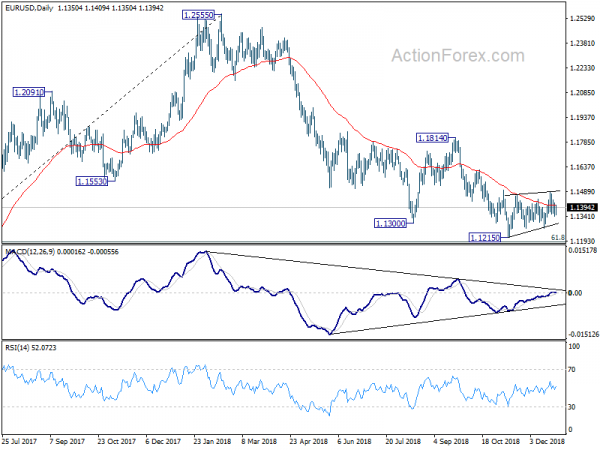Click the 3 Dec 2018 date marker
The image size is (600, 450).
pos(547,441)
